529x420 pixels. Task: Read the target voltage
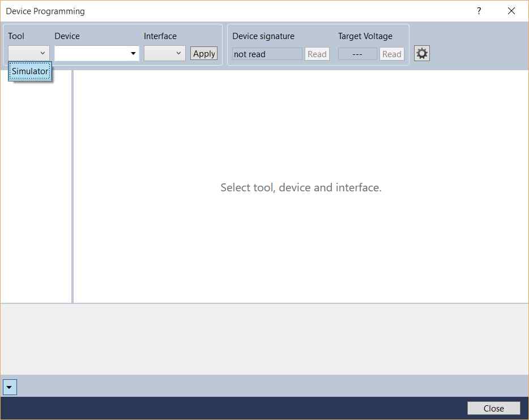click(x=392, y=54)
